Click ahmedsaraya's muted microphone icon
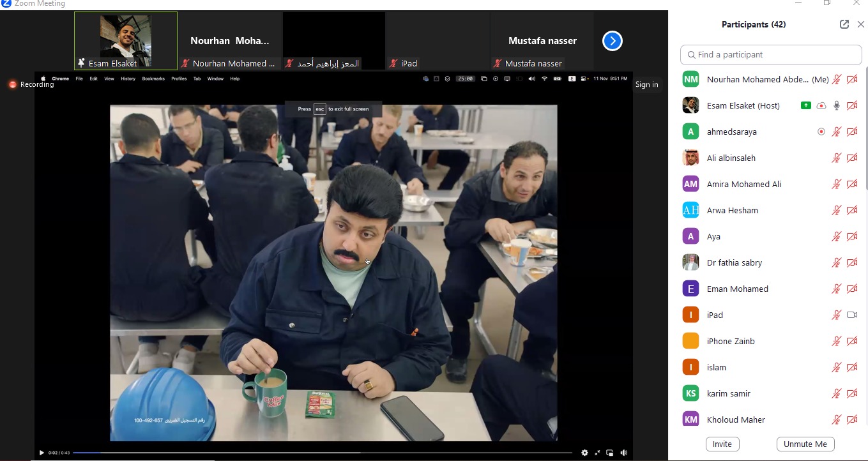Screen dimensions: 868x461 coord(836,132)
